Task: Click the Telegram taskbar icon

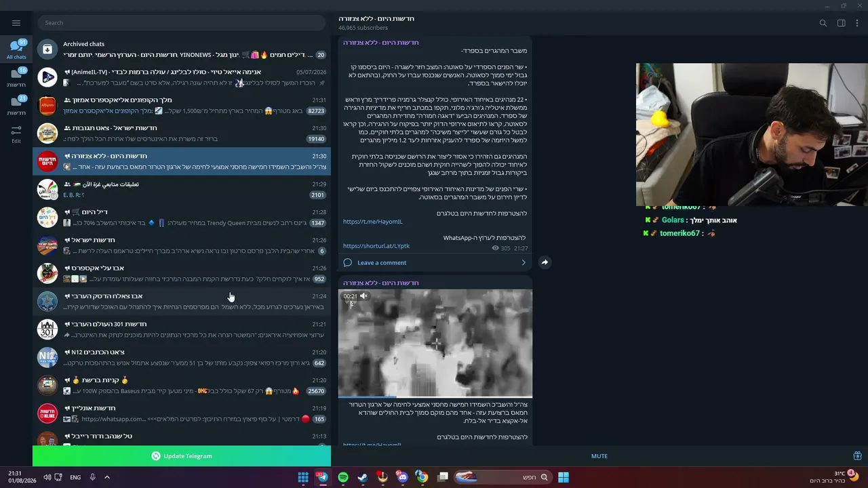Action: 323,477
